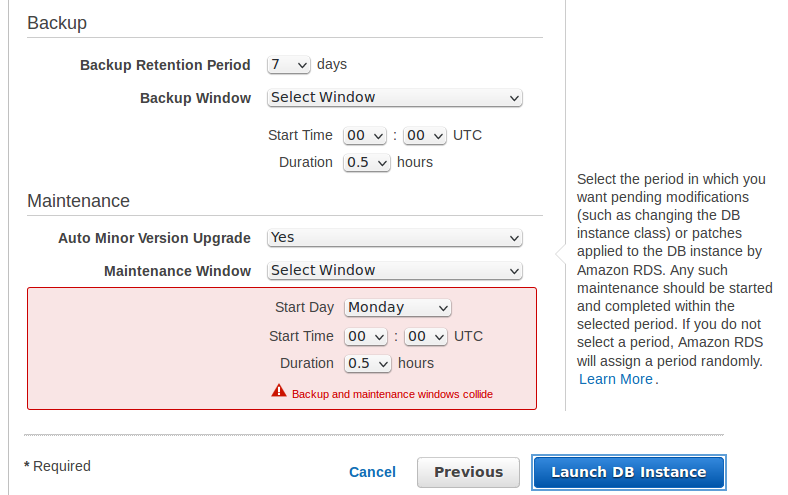Open the Backup Retention Period dropdown
The height and width of the screenshot is (495, 788).
(288, 65)
